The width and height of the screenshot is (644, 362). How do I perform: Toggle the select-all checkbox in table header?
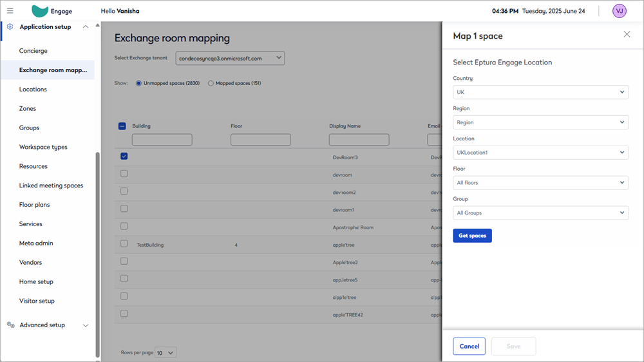(x=122, y=126)
